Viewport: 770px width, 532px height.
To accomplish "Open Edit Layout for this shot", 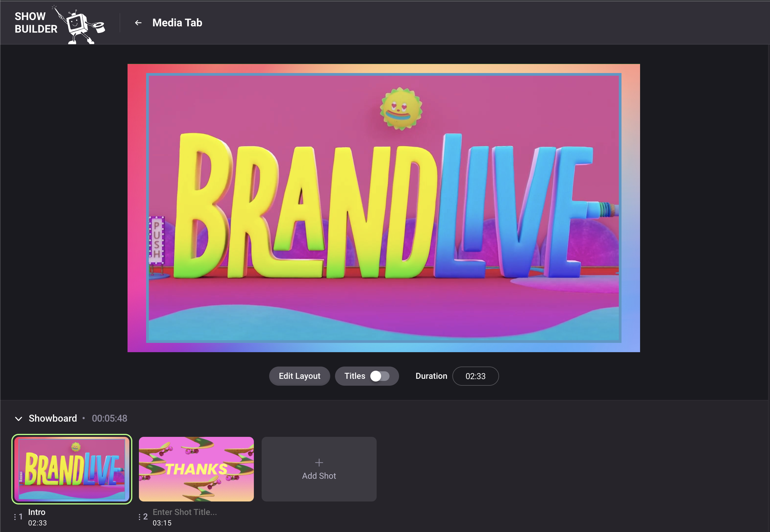I will [x=299, y=376].
